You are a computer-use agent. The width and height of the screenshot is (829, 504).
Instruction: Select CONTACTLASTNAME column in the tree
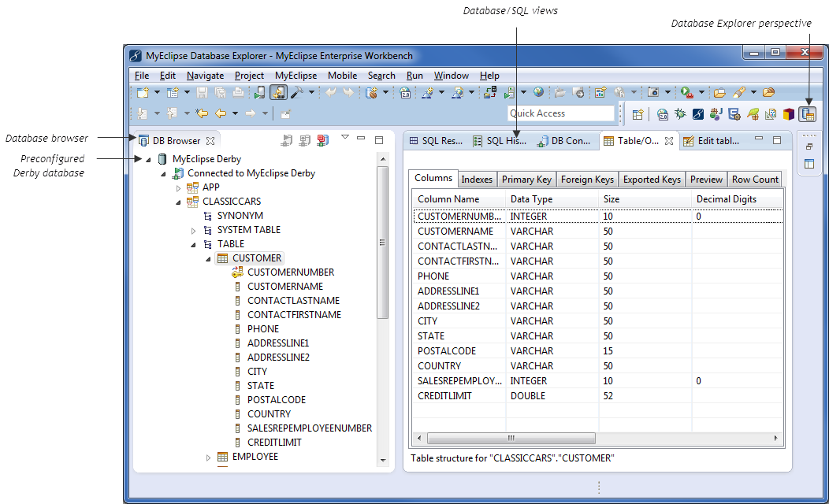(293, 301)
